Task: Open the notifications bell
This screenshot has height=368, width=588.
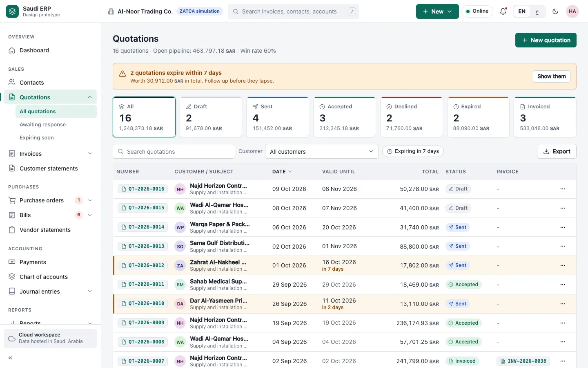Action: pyautogui.click(x=503, y=11)
